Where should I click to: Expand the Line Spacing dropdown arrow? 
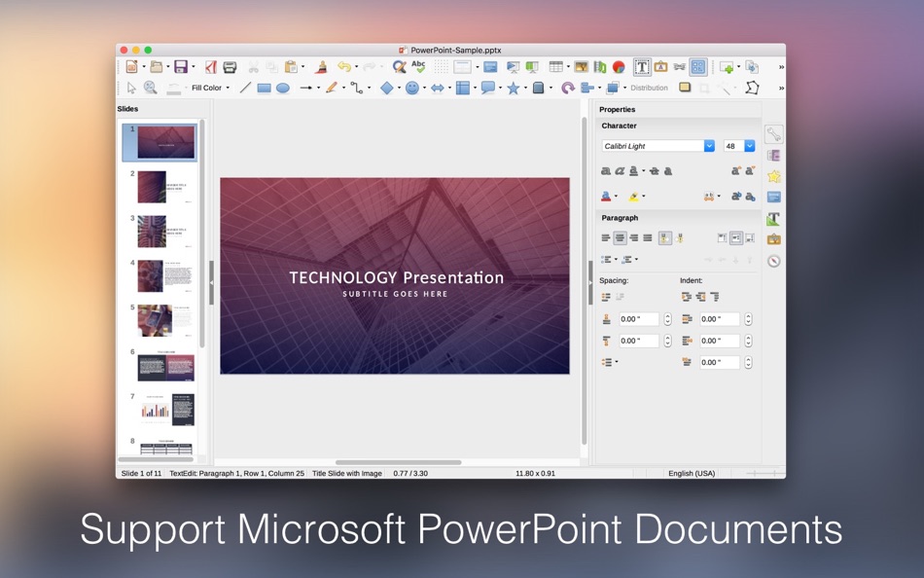point(617,362)
